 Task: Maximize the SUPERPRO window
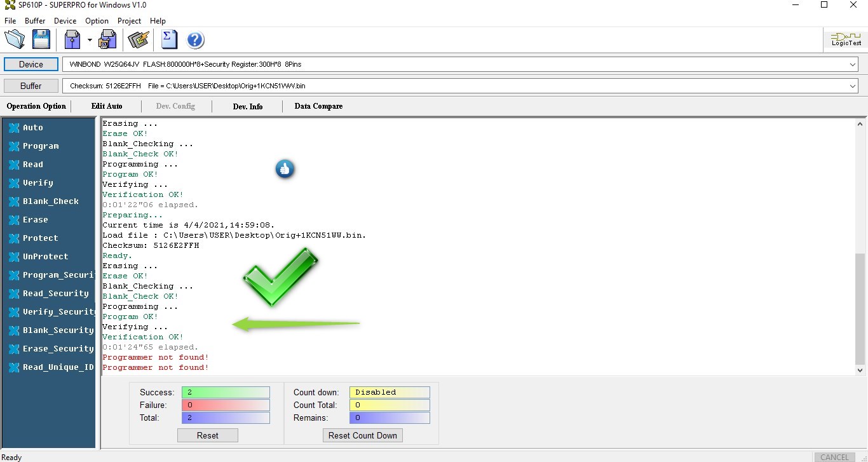(824, 5)
